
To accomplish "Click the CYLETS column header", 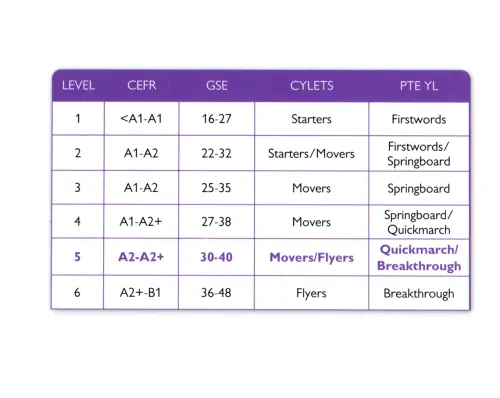I will (312, 86).
